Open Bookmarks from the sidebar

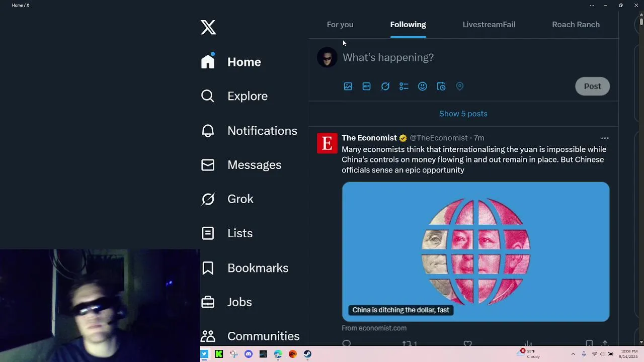245,268
